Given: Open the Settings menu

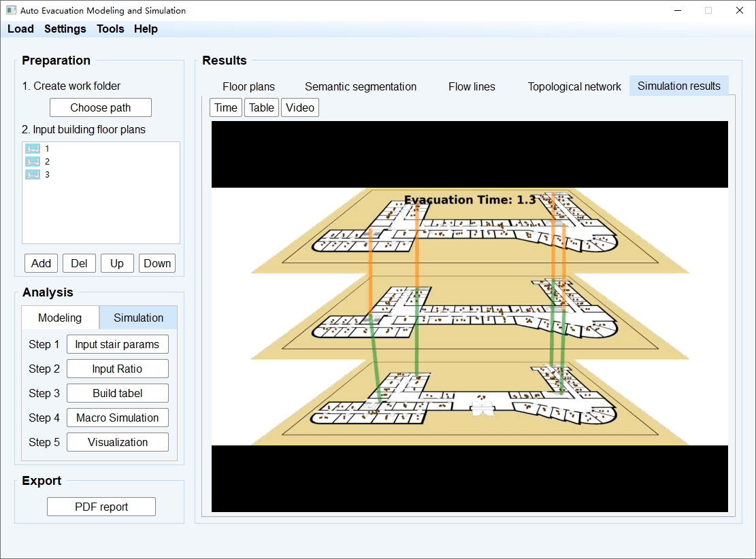Looking at the screenshot, I should pyautogui.click(x=65, y=29).
